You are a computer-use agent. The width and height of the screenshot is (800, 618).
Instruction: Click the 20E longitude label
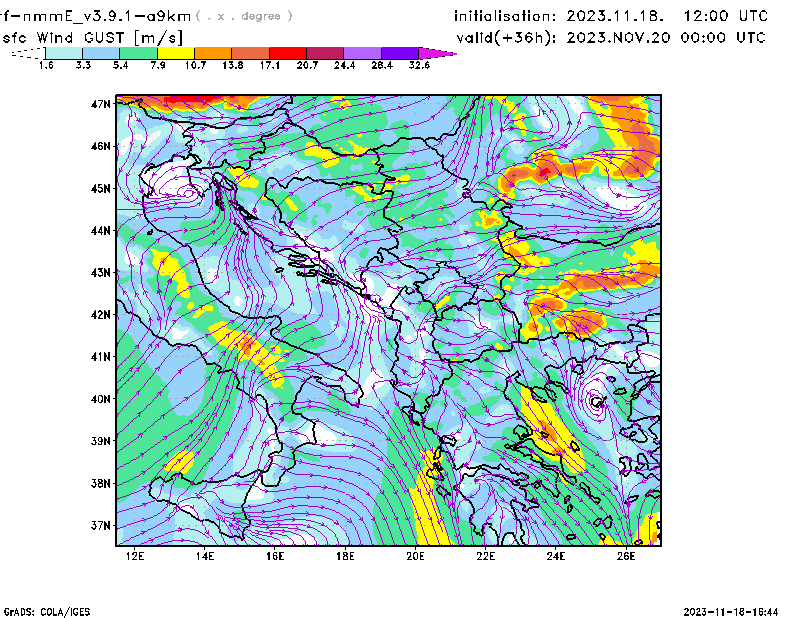tap(415, 556)
